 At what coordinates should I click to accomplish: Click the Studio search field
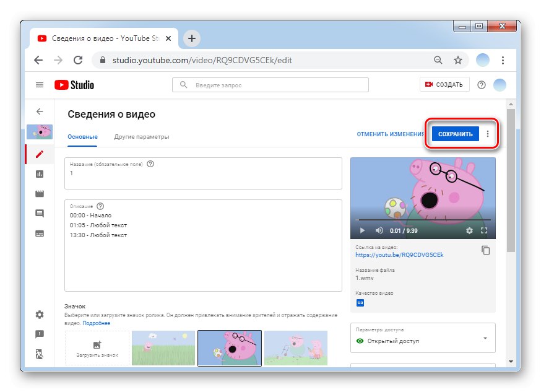(x=270, y=85)
